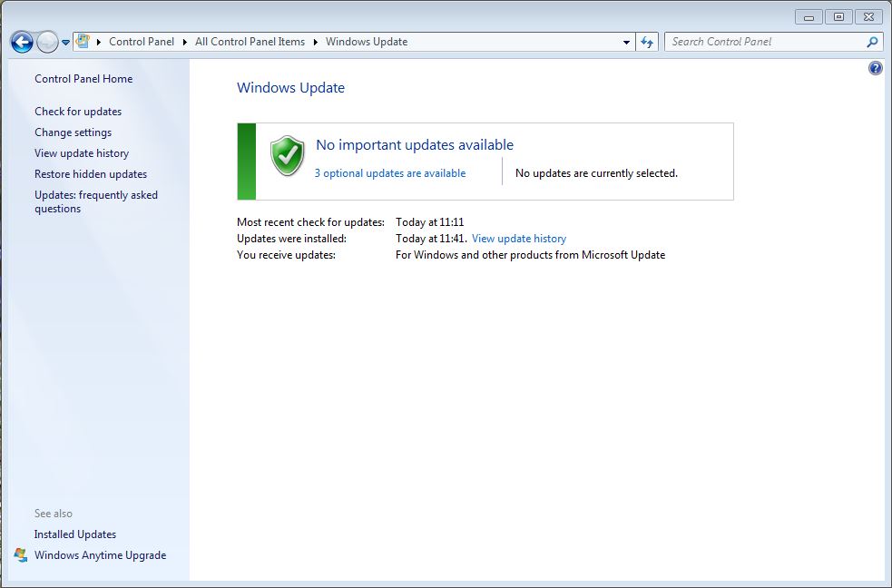Open the address bar history dropdown
Viewport: 892px width, 588px height.
[626, 42]
